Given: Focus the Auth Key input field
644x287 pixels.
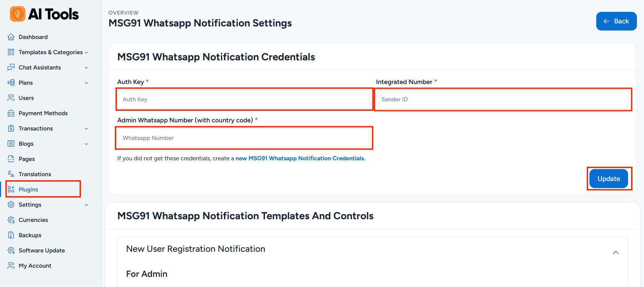Looking at the screenshot, I should 243,99.
